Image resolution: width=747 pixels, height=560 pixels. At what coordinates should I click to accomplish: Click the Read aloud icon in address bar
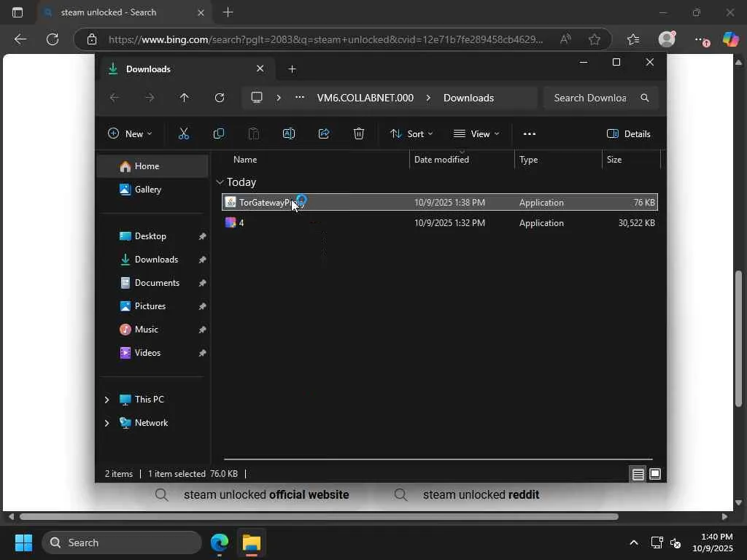point(565,39)
